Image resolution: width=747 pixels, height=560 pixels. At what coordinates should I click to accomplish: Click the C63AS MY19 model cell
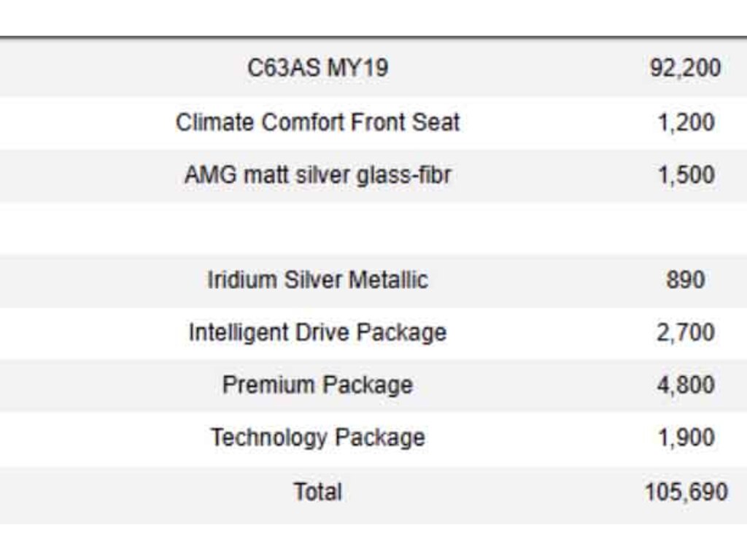(317, 69)
